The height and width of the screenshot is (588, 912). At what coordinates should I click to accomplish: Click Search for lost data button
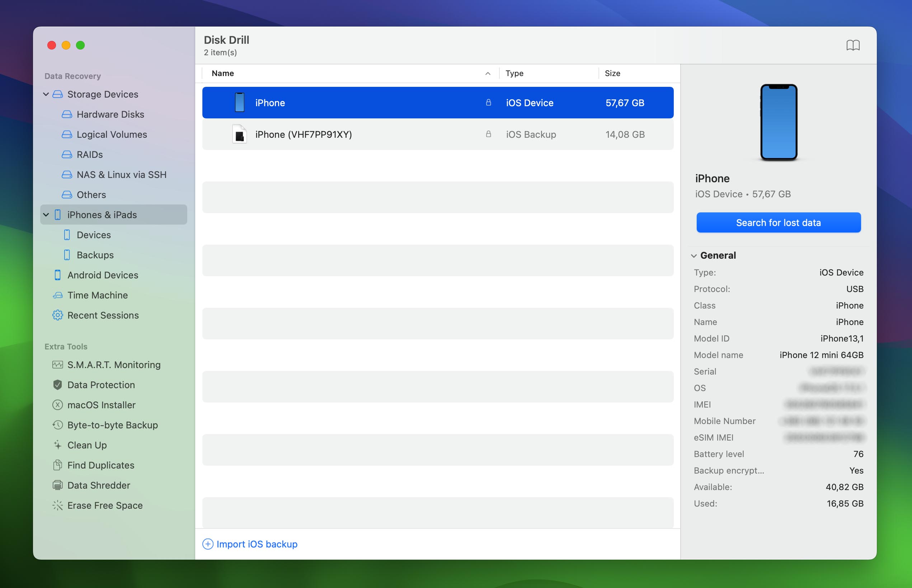(x=779, y=222)
